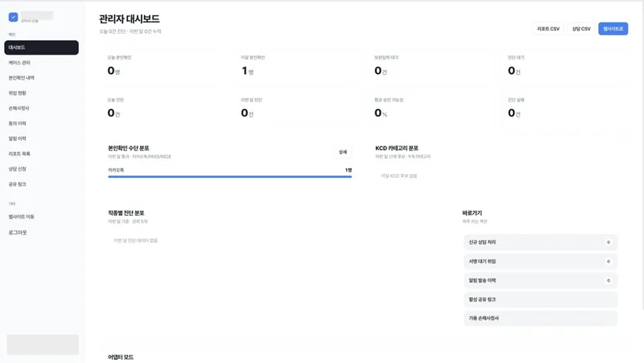Click the 본인확인 수단 분포 heading

pyautogui.click(x=129, y=148)
